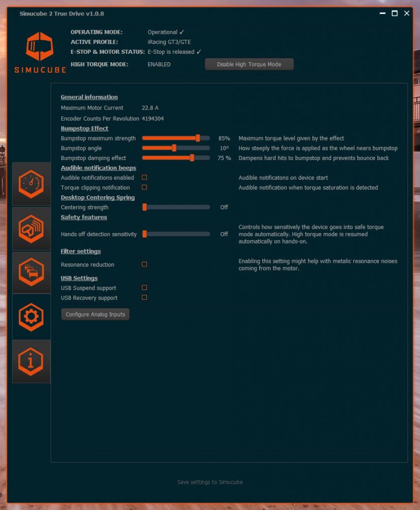Screen dimensions: 420x510
Task: Click the Filter settings heading
Action: (81, 251)
